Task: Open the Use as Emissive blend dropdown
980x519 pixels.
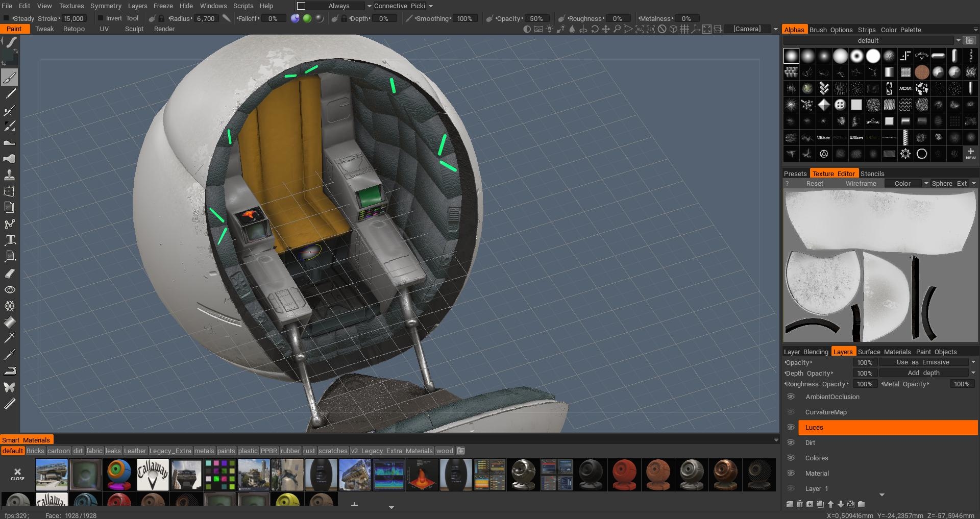Action: [973, 362]
